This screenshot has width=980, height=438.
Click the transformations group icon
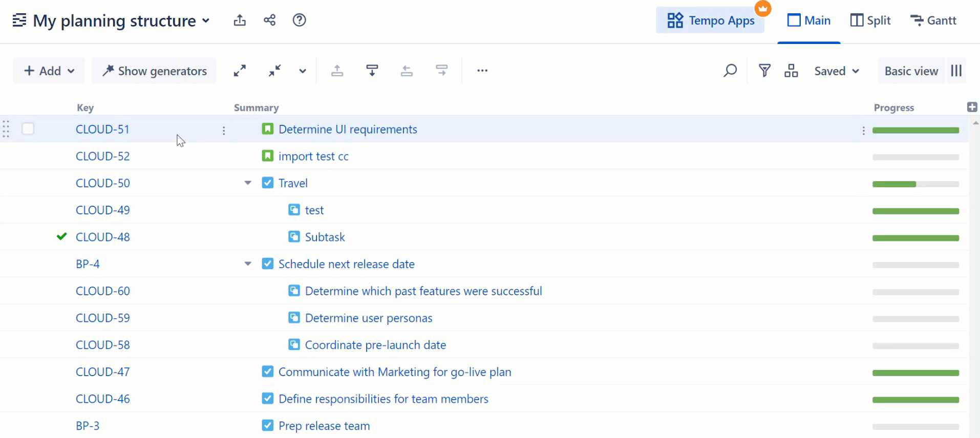791,71
